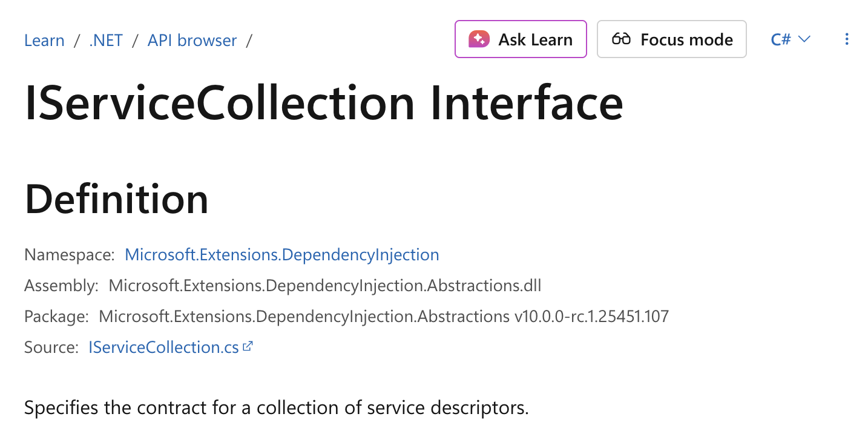This screenshot has width=868, height=431.
Task: Click the Definition section heading
Action: [x=117, y=200]
